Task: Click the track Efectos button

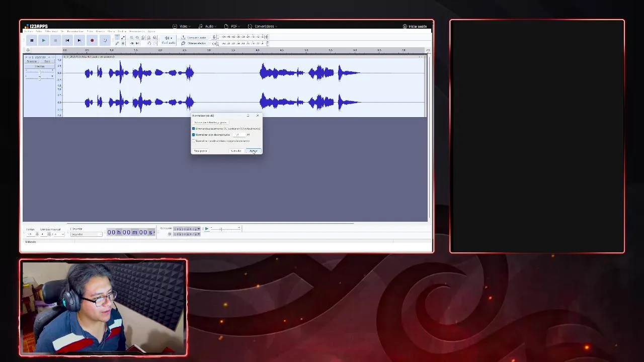Action: [39, 66]
